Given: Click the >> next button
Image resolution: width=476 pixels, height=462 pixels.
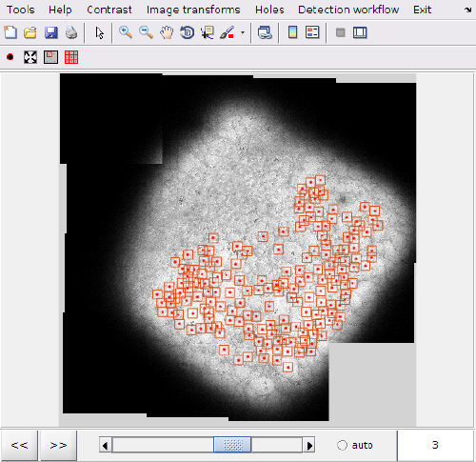Looking at the screenshot, I should click(58, 445).
